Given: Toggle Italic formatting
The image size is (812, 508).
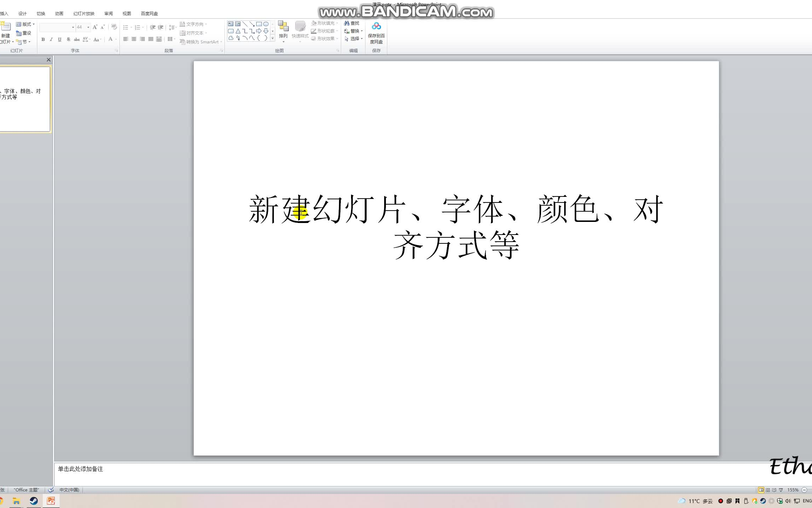Looking at the screenshot, I should [51, 40].
